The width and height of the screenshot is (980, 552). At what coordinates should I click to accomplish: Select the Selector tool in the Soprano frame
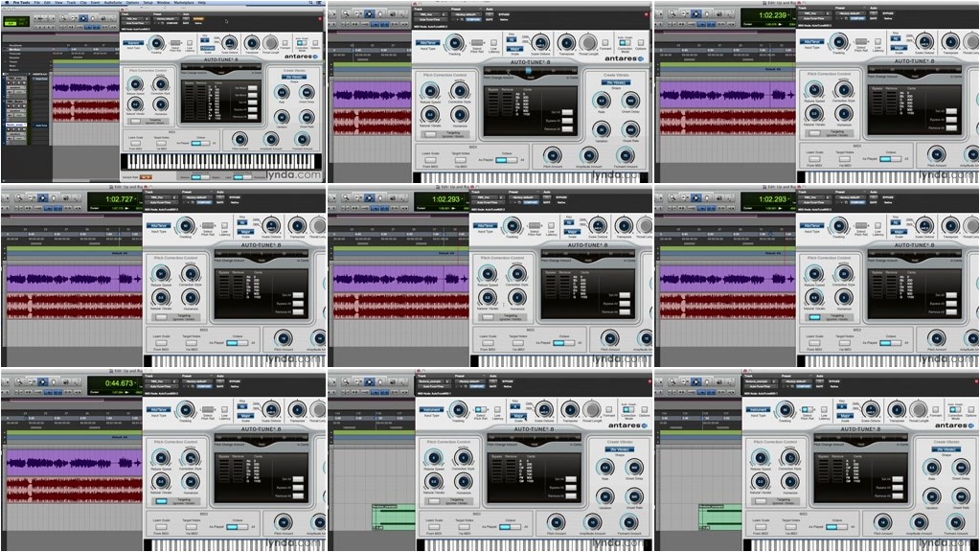[x=83, y=18]
